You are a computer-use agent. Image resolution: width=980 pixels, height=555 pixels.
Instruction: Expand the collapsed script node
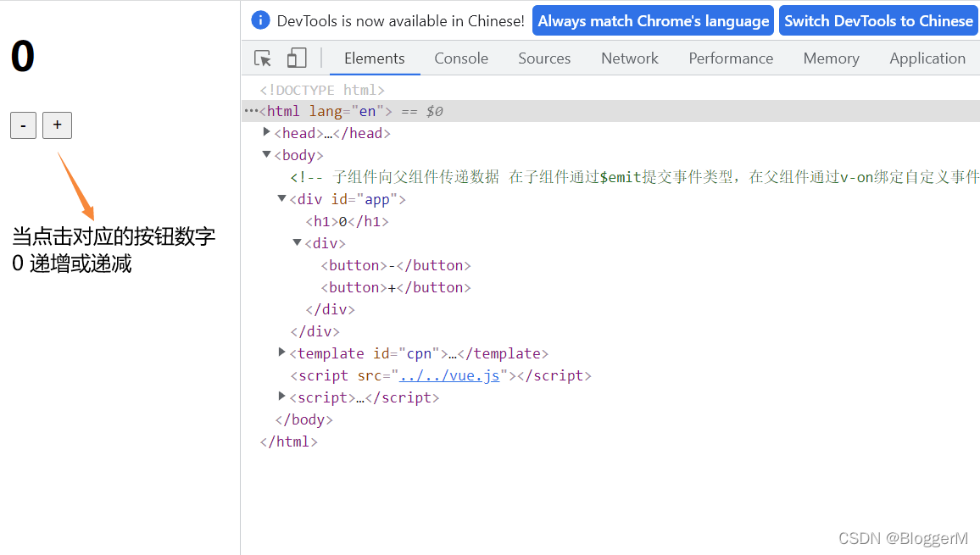pyautogui.click(x=281, y=397)
